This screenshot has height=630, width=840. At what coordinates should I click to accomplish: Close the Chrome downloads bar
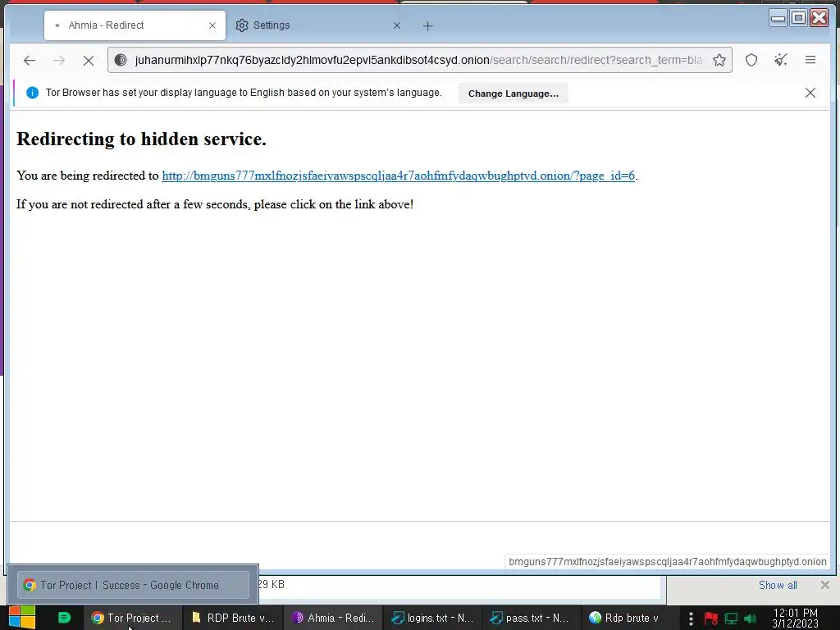coord(825,584)
